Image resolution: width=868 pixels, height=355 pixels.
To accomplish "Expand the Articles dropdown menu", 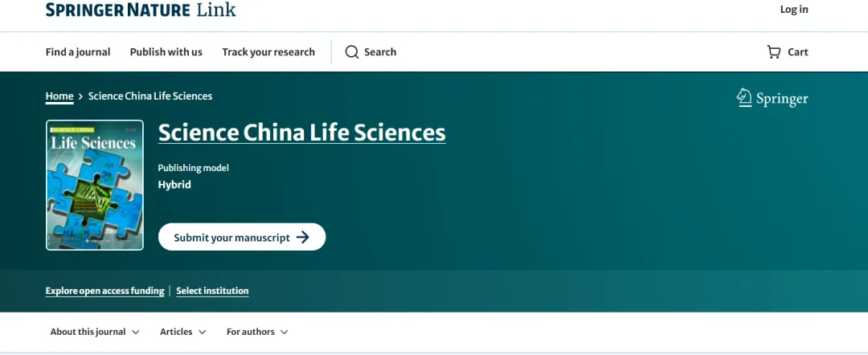I will click(183, 332).
